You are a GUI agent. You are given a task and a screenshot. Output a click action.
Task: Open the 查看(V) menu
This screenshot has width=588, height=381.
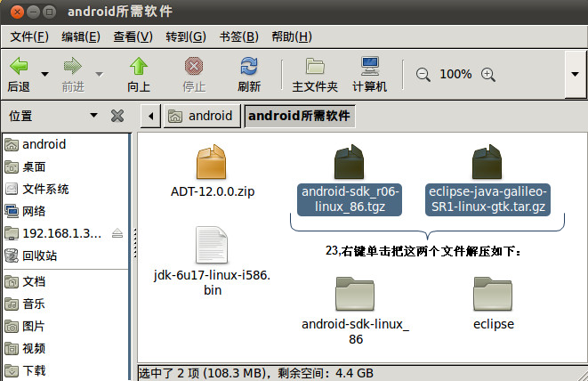[x=133, y=36]
